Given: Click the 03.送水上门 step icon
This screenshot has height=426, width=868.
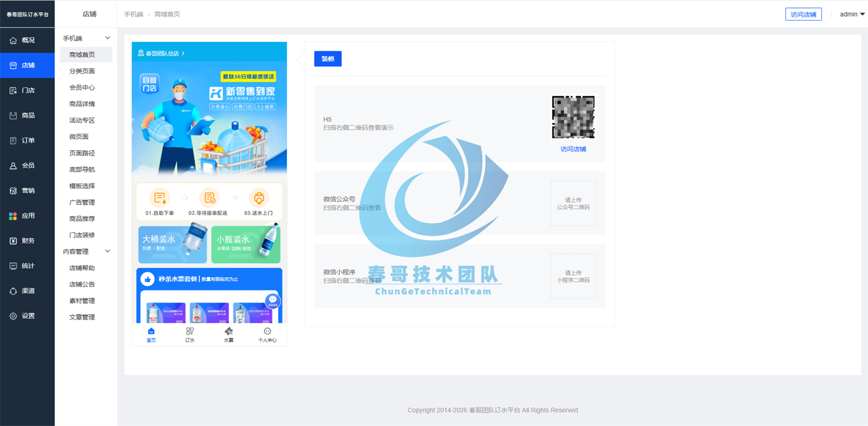Looking at the screenshot, I should pyautogui.click(x=259, y=198).
